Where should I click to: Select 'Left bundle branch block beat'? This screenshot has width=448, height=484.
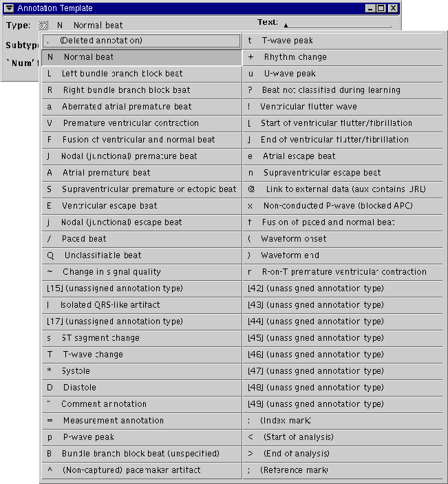tap(141, 74)
